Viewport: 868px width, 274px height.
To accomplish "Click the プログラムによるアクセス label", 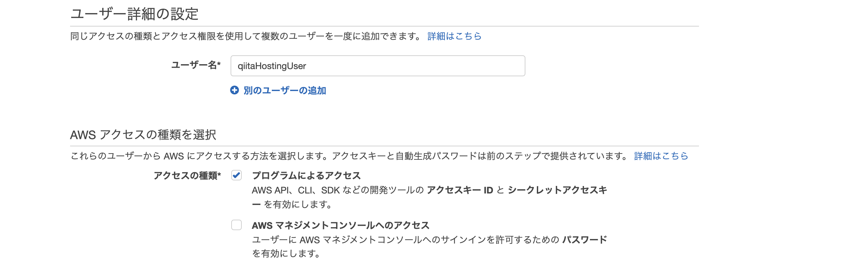I will point(306,175).
